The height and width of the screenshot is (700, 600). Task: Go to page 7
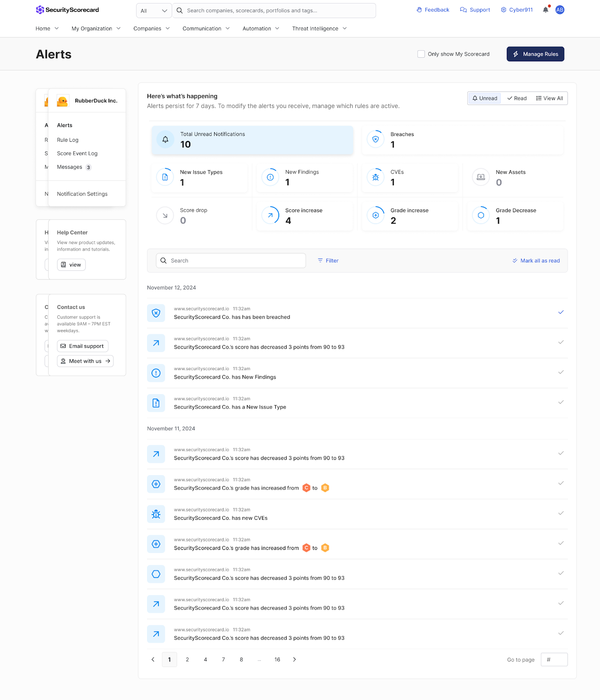pos(223,659)
